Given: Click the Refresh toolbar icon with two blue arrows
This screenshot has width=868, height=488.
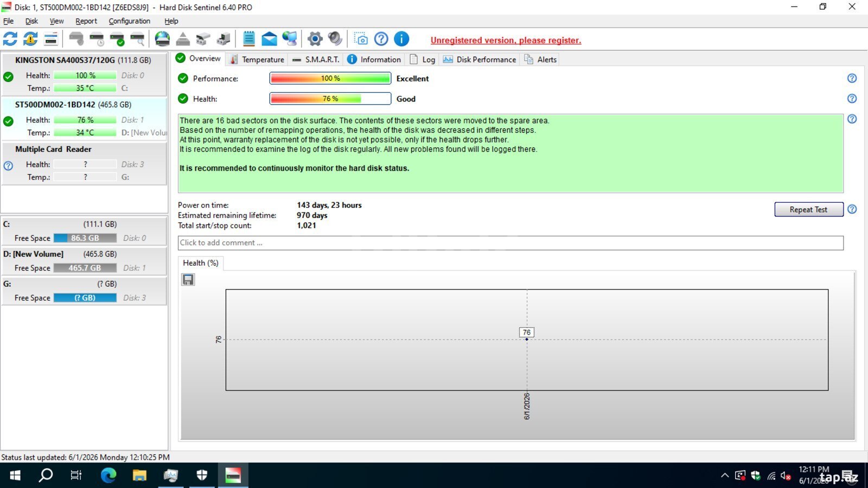Looking at the screenshot, I should point(10,39).
